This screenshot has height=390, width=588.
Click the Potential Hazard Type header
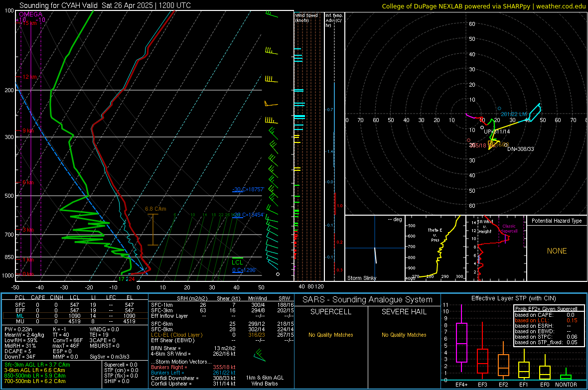point(557,221)
